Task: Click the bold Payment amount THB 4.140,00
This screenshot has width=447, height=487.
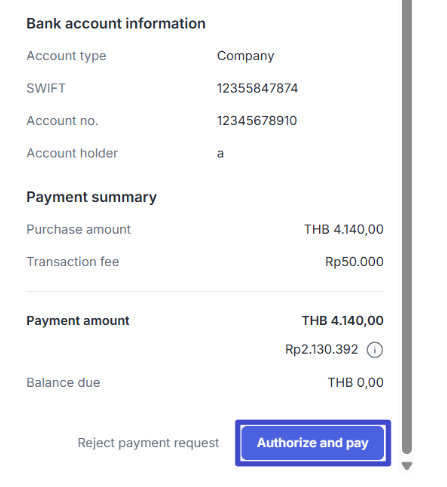Action: (x=343, y=321)
